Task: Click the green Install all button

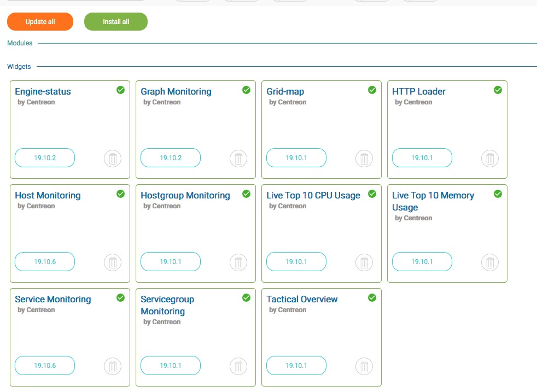Action: 116,22
